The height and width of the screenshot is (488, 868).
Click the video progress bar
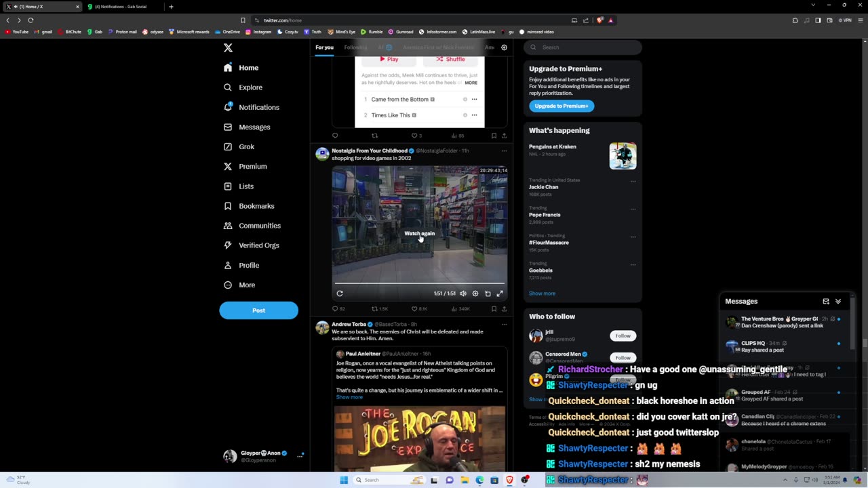click(419, 283)
